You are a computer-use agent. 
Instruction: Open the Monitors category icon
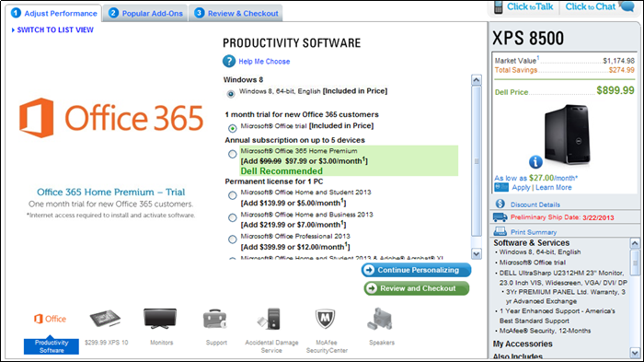[x=160, y=319]
